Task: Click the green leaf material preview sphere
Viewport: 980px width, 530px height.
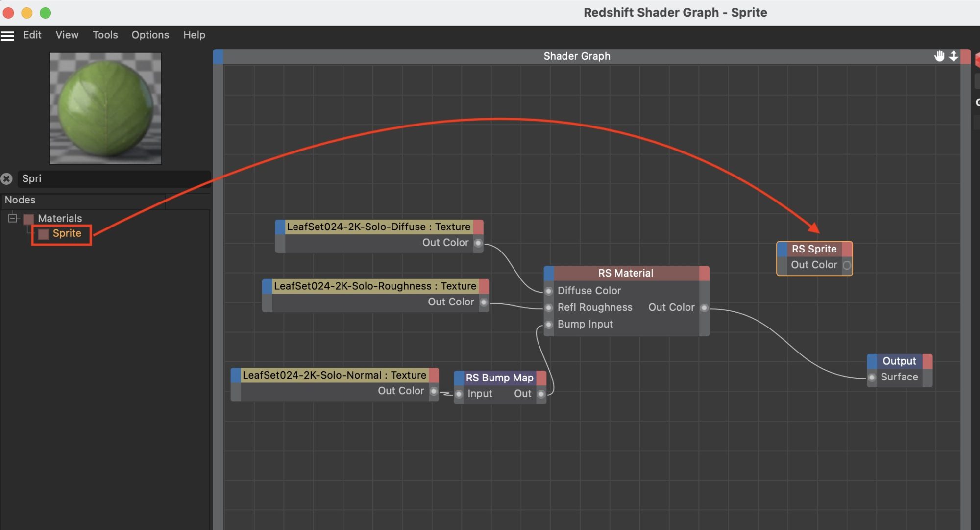Action: point(105,108)
